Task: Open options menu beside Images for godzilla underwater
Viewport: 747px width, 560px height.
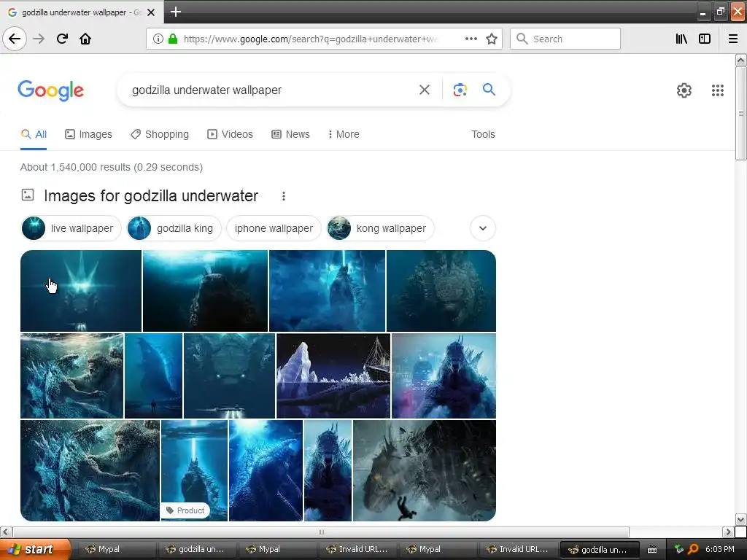Action: [284, 196]
